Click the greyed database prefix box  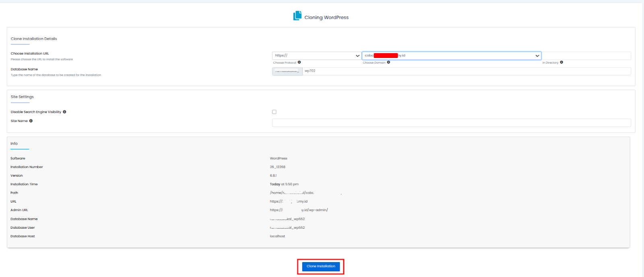tap(287, 71)
